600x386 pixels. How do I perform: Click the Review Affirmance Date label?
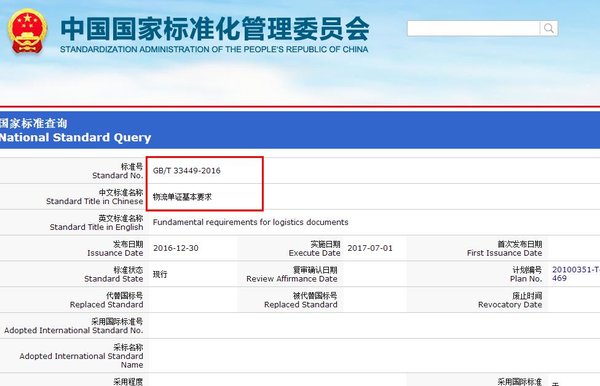pos(292,274)
